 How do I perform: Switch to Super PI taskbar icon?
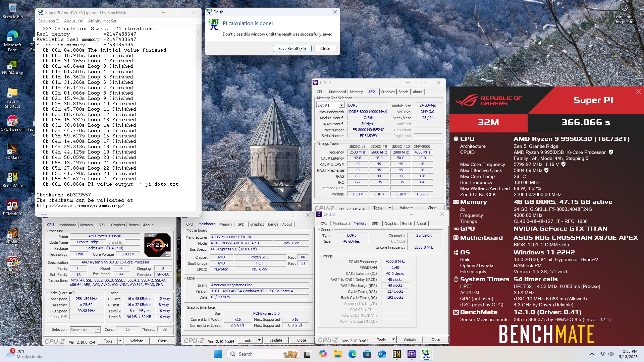426,354
